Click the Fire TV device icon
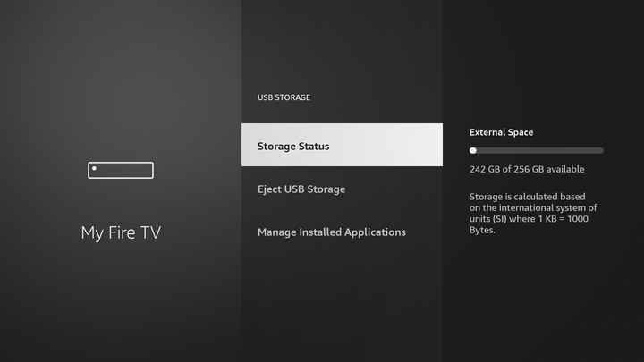 (121, 171)
